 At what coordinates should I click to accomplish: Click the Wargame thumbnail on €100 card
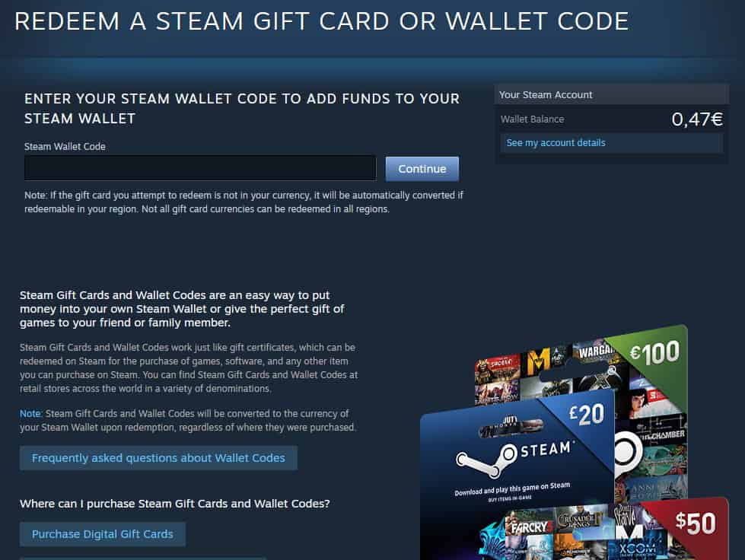[x=595, y=352]
